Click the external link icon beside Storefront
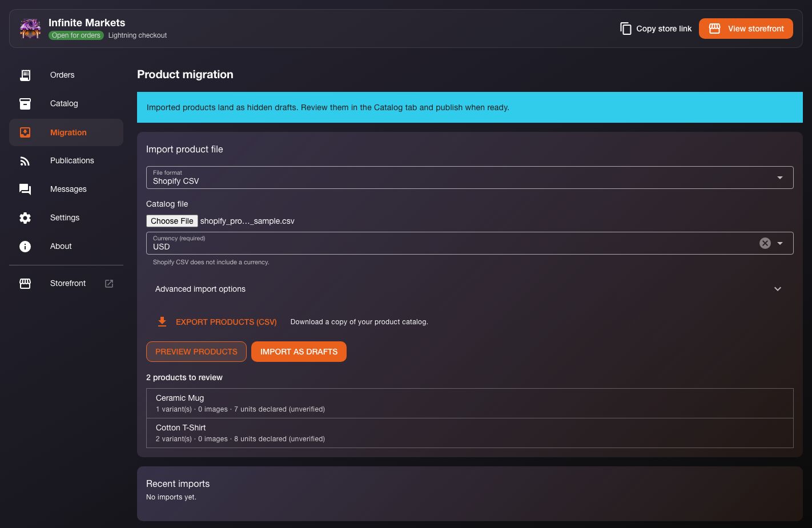 pyautogui.click(x=109, y=284)
